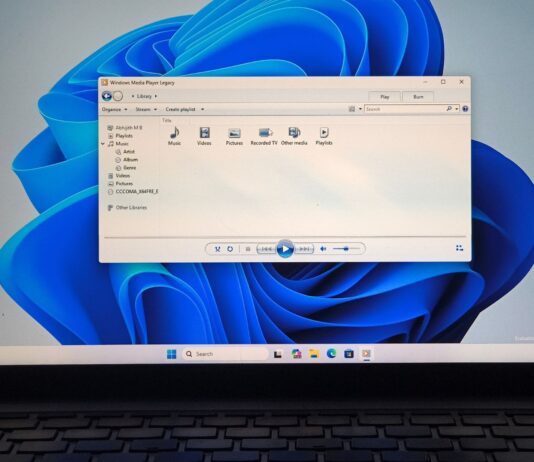Click Windows Media Player taskbar icon
Viewport: 534px width, 462px height.
tap(366, 354)
